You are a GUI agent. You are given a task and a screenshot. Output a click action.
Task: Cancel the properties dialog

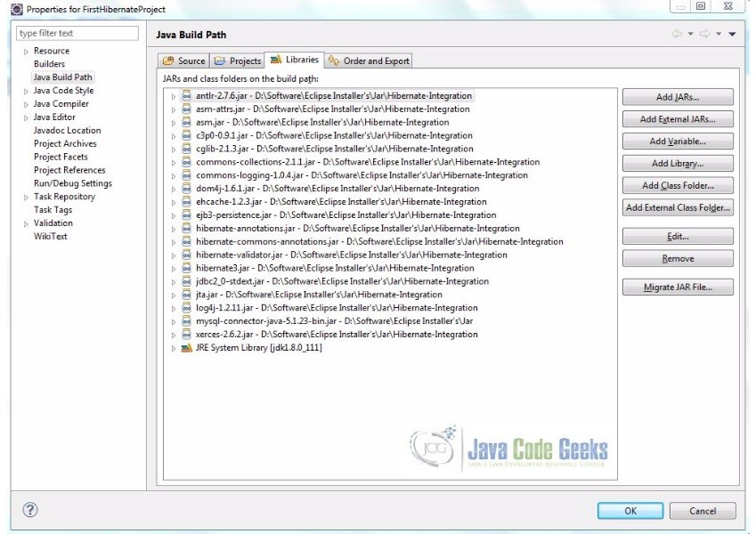tap(703, 511)
